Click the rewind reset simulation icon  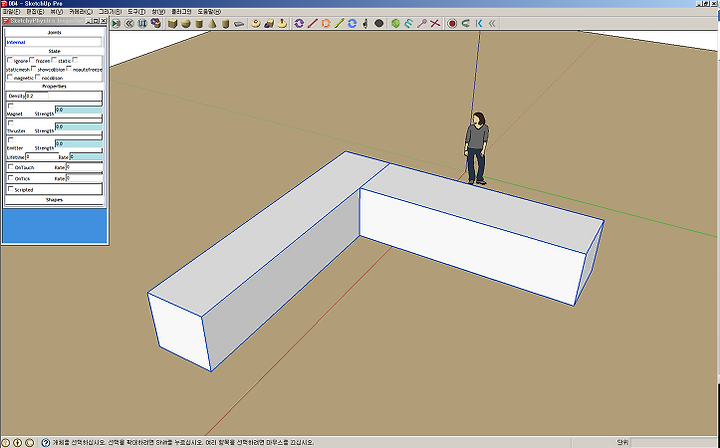[x=129, y=23]
